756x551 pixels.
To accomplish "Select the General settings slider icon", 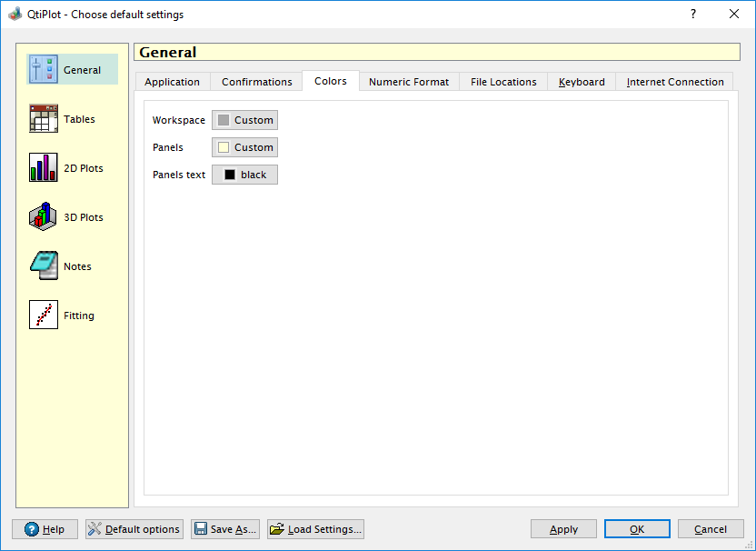I will (x=43, y=70).
